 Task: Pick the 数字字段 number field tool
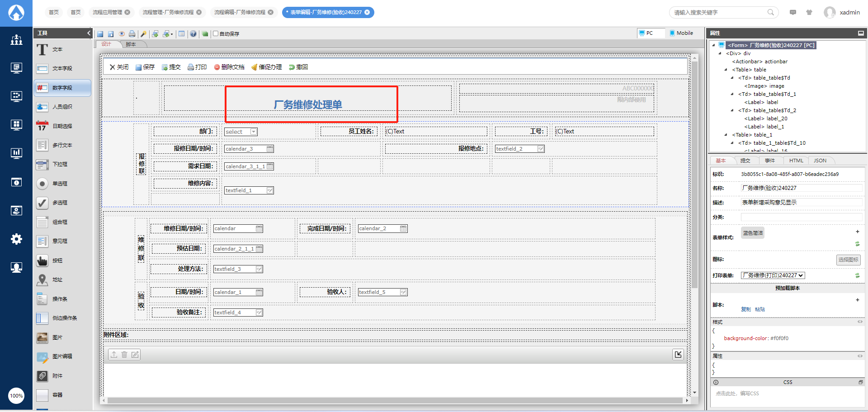click(x=62, y=88)
